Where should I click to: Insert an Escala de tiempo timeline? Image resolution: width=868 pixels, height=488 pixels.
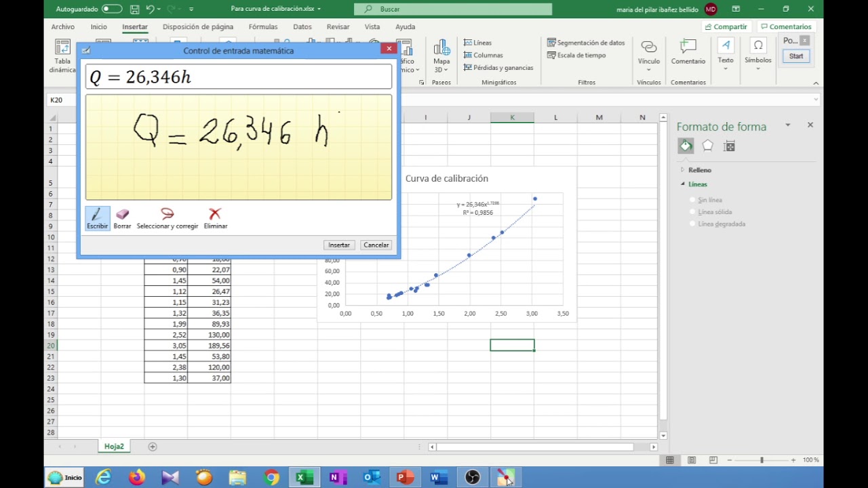(576, 55)
